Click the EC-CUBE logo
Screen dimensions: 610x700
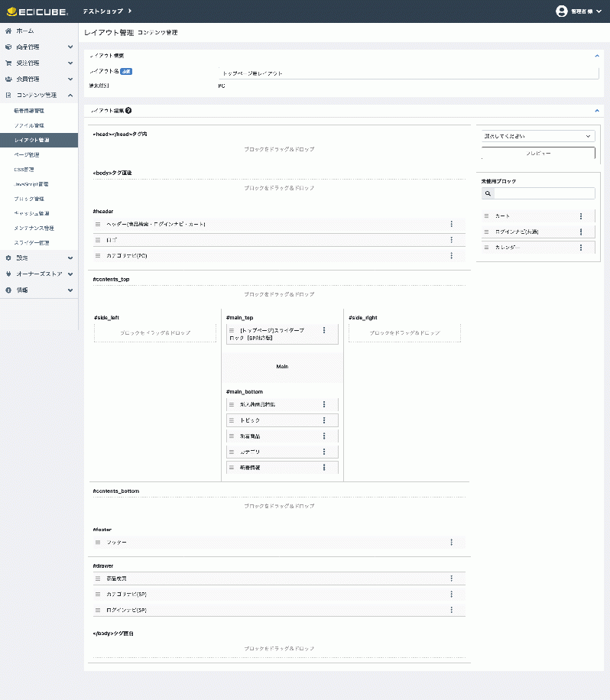click(x=37, y=11)
